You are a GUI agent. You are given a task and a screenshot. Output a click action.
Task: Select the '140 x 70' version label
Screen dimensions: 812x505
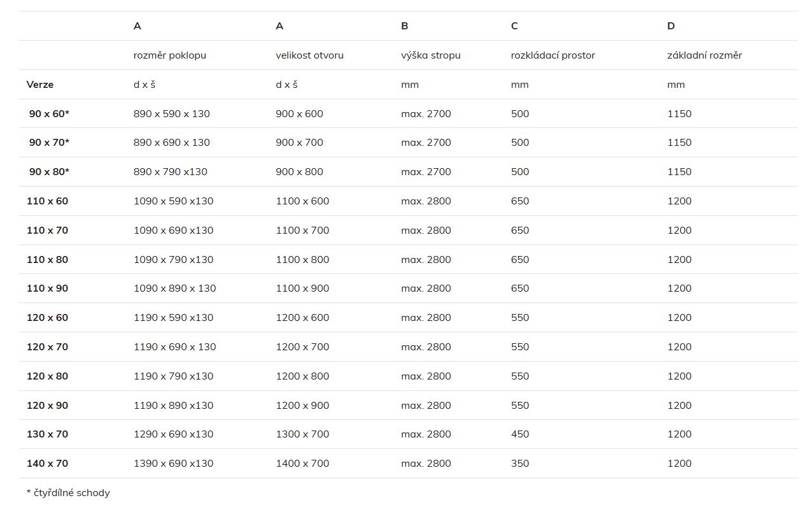click(47, 464)
